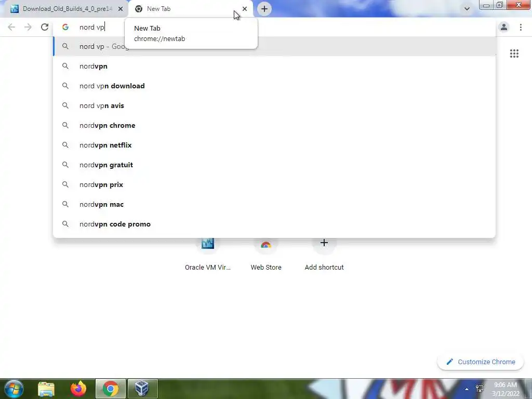Open the Google apps grid
Screen dimensions: 532x399
pyautogui.click(x=514, y=54)
